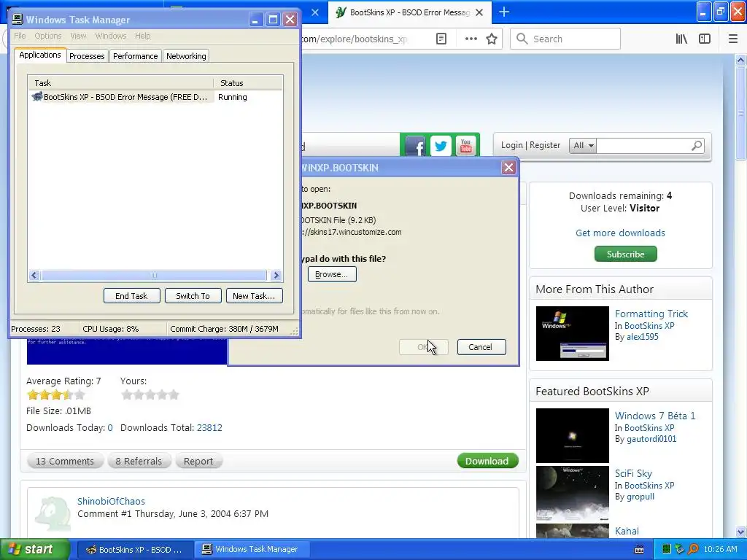The image size is (747, 560).
Task: Click the Facebook icon on the webpage
Action: (415, 146)
